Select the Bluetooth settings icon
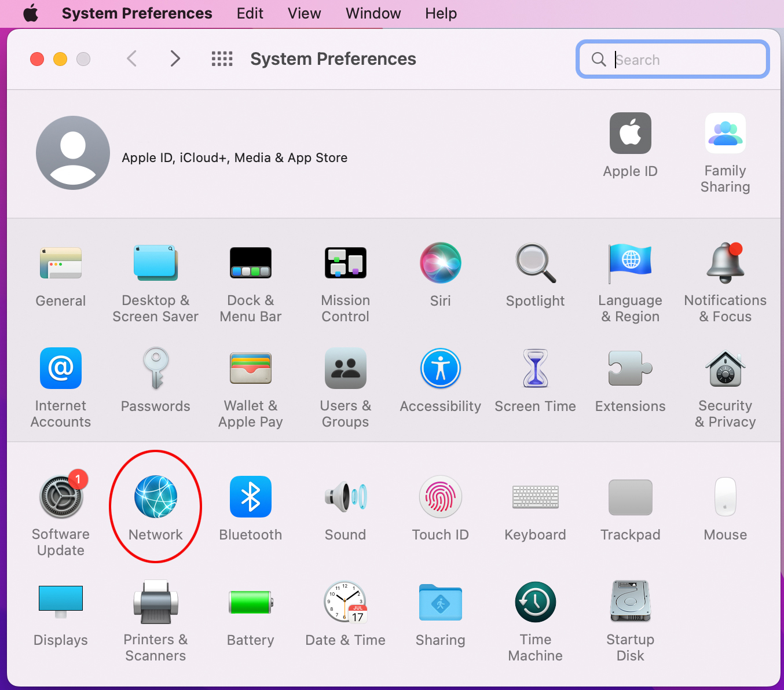This screenshot has height=690, width=784. tap(250, 497)
